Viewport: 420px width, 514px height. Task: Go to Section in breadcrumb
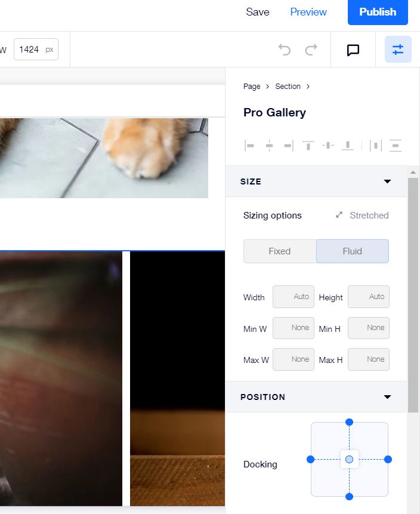288,87
